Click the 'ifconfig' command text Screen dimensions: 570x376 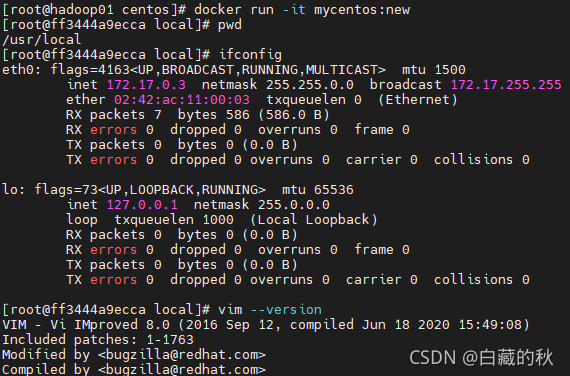pyautogui.click(x=250, y=55)
